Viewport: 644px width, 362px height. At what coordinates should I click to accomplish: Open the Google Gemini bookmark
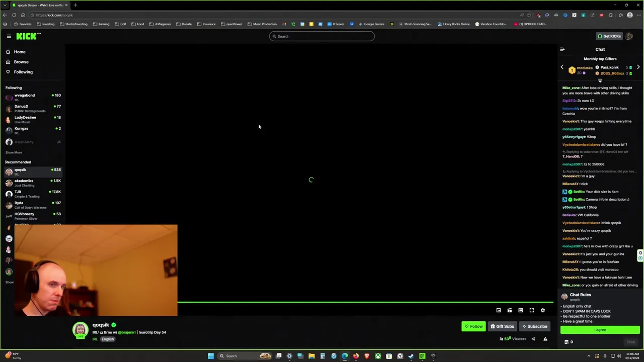tap(371, 24)
